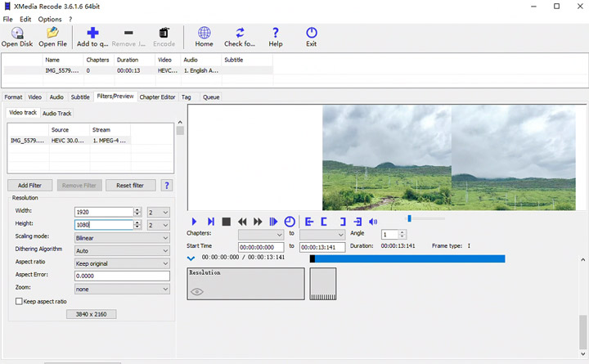Click the clock icon in playback controls
589x364 pixels.
pos(290,222)
